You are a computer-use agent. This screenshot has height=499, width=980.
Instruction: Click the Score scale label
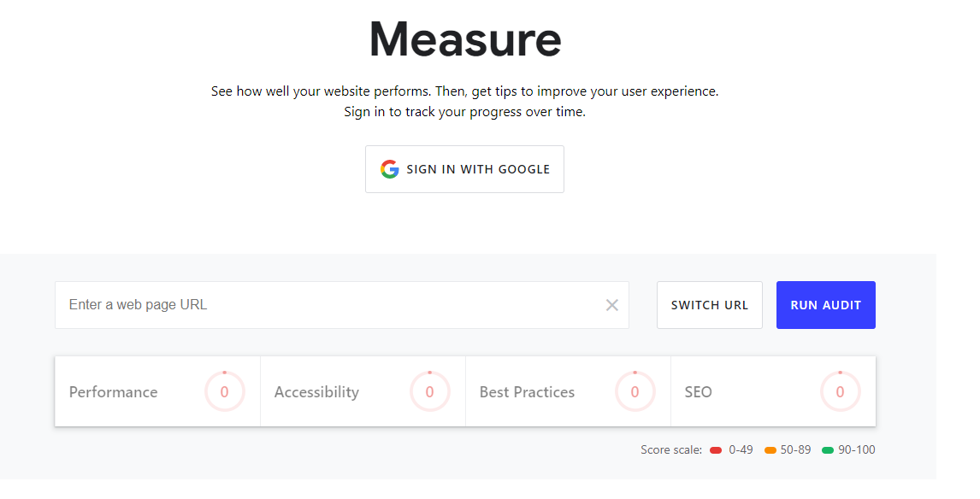tap(671, 449)
